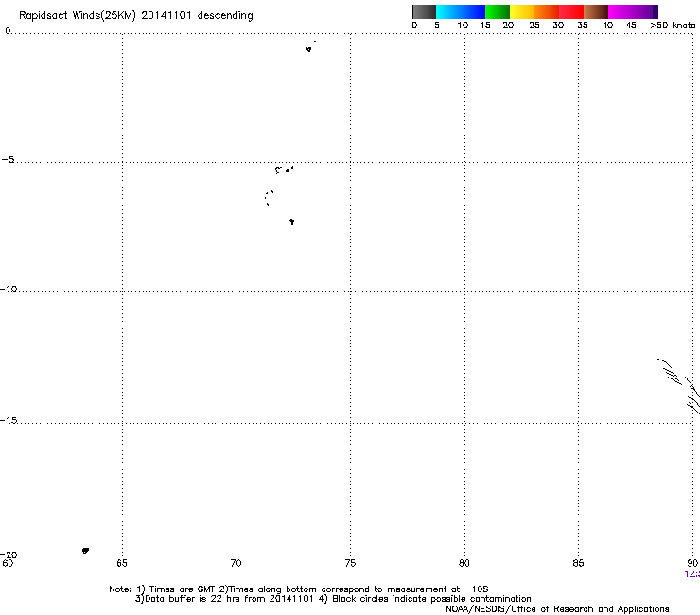Screen dimensions: 700x615
Task: Click the latitude label '-10' on left axis
Action: coord(9,289)
